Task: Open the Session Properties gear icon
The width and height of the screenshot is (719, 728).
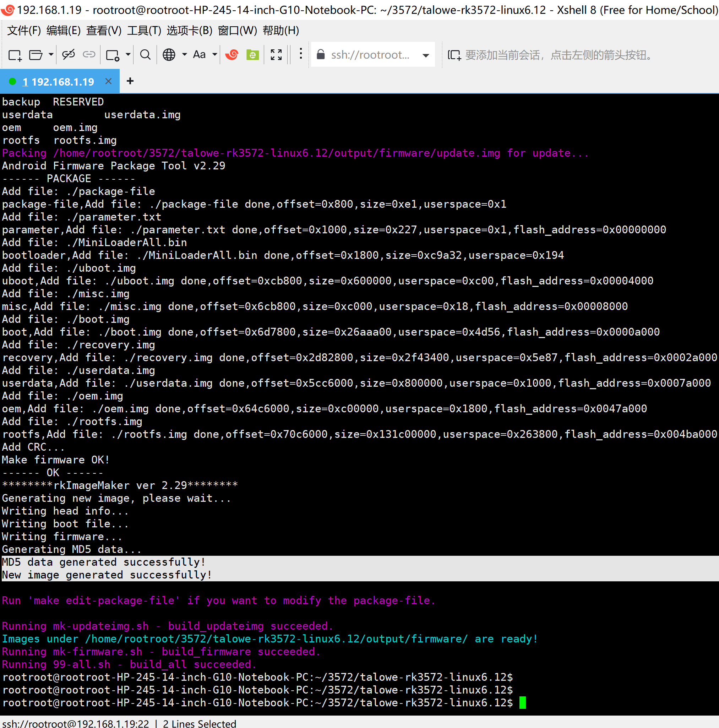Action: (x=113, y=55)
